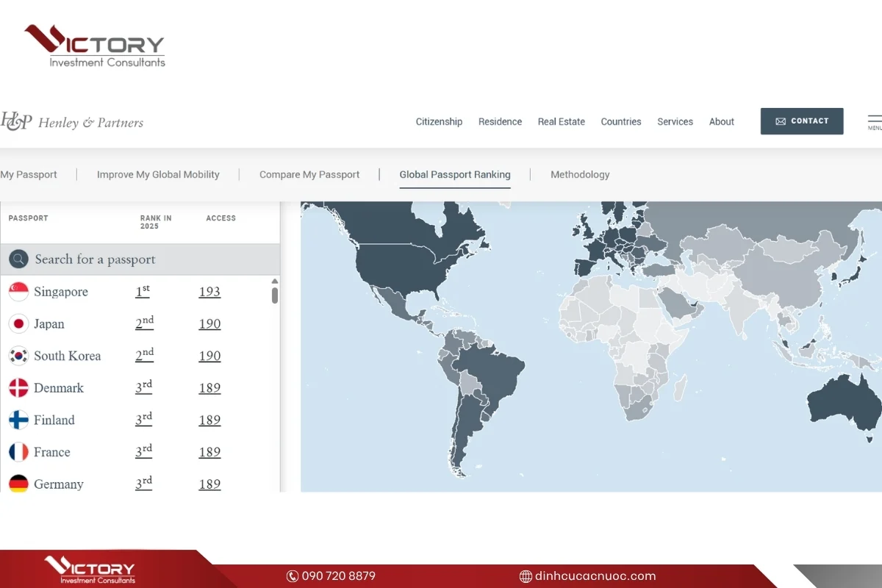This screenshot has height=588, width=882.
Task: Click South Korea's 2nd rank link
Action: click(x=145, y=356)
